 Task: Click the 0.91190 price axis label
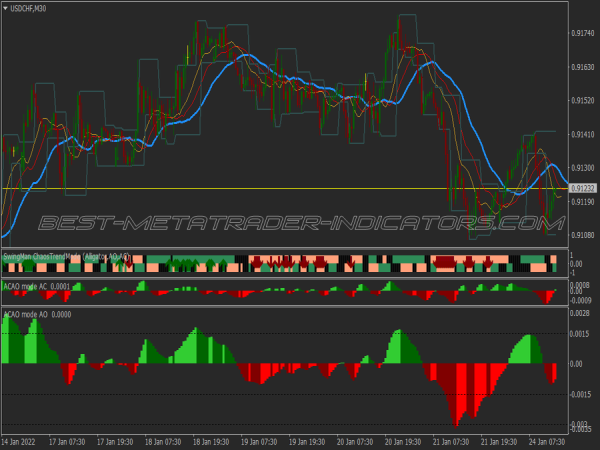click(x=583, y=202)
